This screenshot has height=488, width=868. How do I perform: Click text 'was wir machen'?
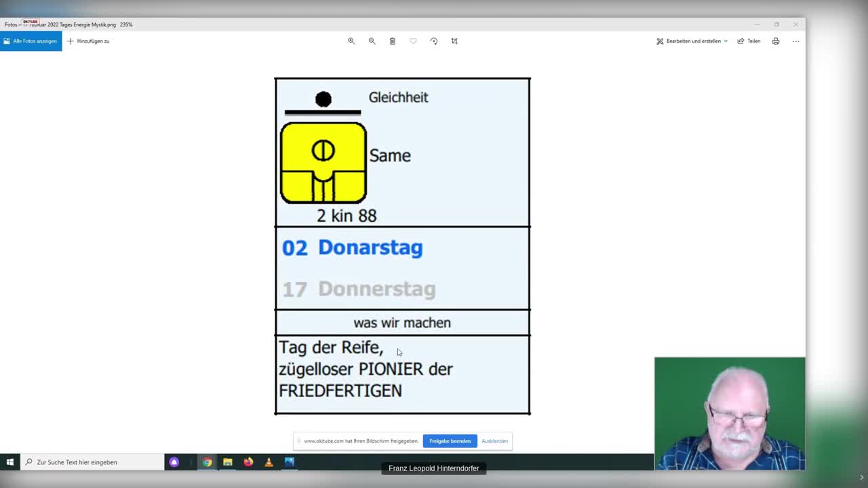tap(402, 323)
